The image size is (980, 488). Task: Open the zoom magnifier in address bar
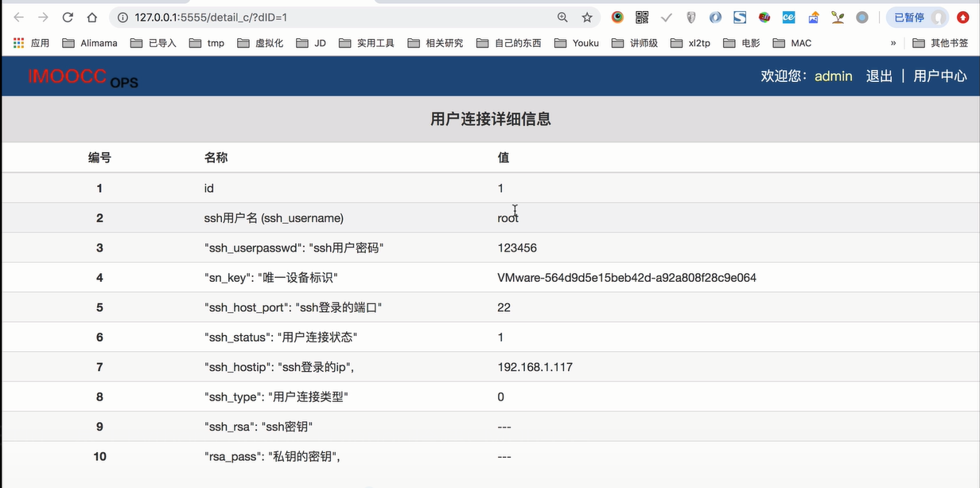point(562,18)
